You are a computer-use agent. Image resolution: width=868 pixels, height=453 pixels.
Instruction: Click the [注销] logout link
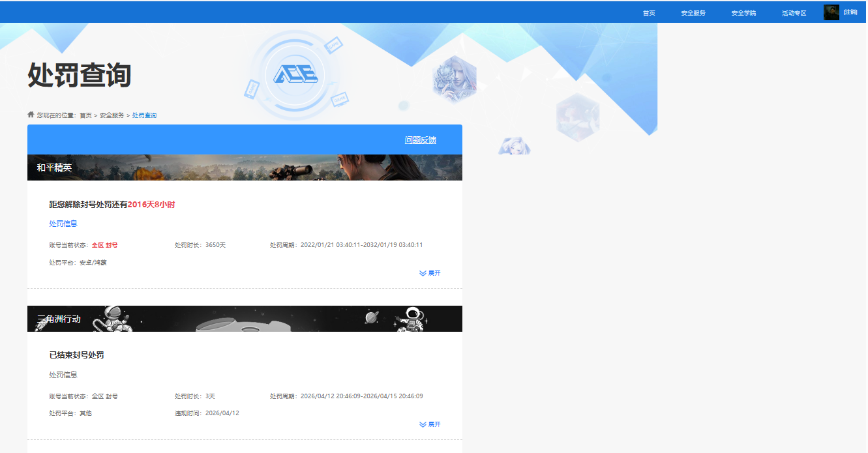pos(850,12)
